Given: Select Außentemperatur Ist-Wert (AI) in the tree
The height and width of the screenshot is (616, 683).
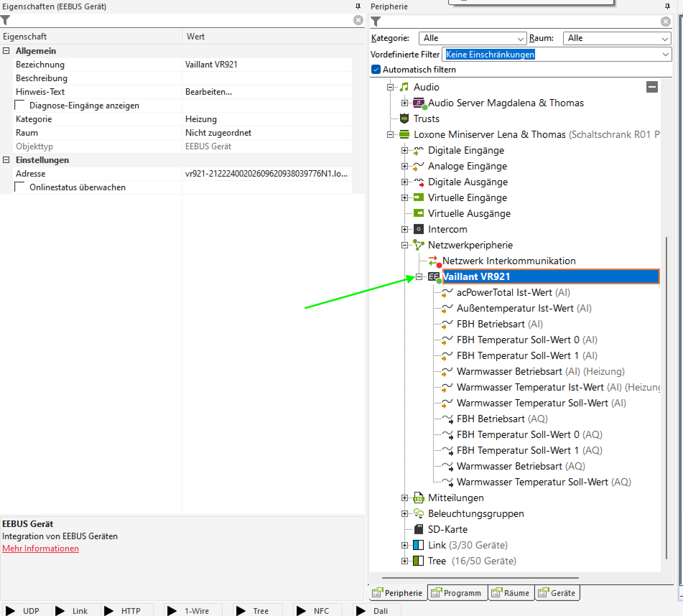Looking at the screenshot, I should pos(524,308).
